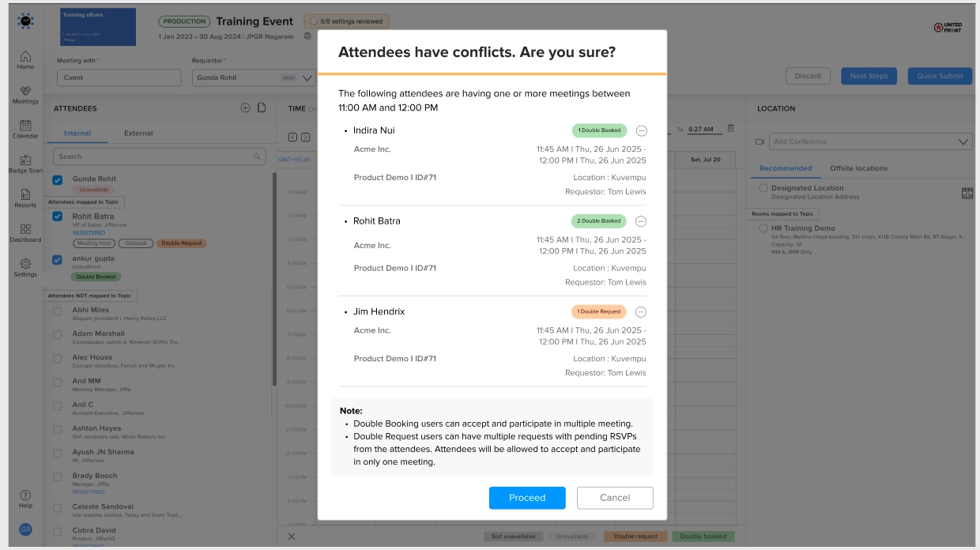Click the next-day arrow in the time panel

point(306,137)
